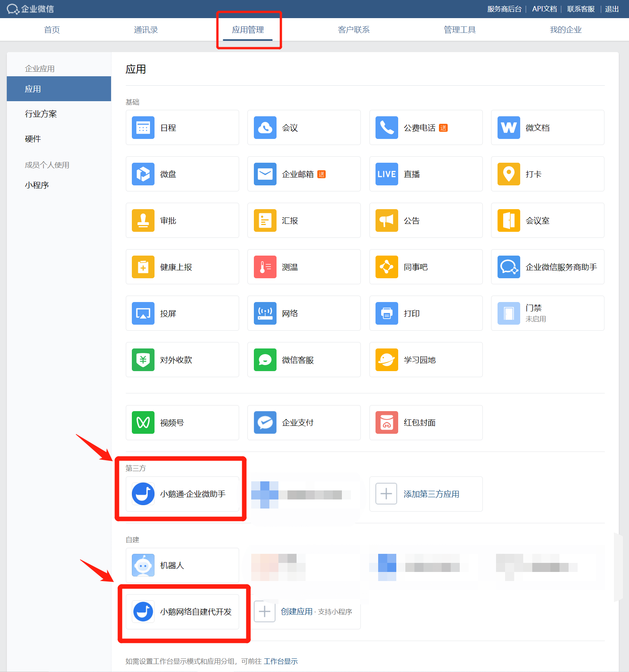
Task: Click the 添加第三方应用 button
Action: pos(426,494)
